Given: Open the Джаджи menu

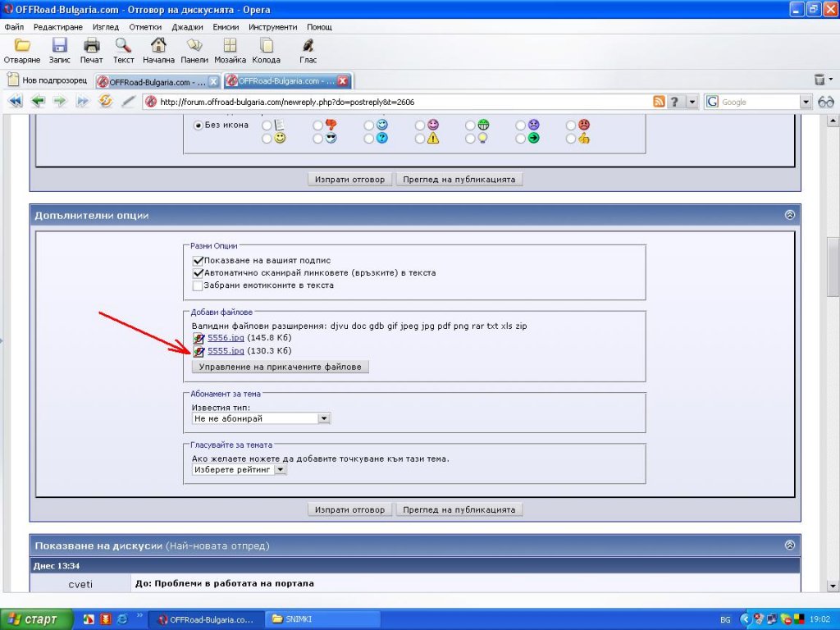Looking at the screenshot, I should tap(187, 27).
